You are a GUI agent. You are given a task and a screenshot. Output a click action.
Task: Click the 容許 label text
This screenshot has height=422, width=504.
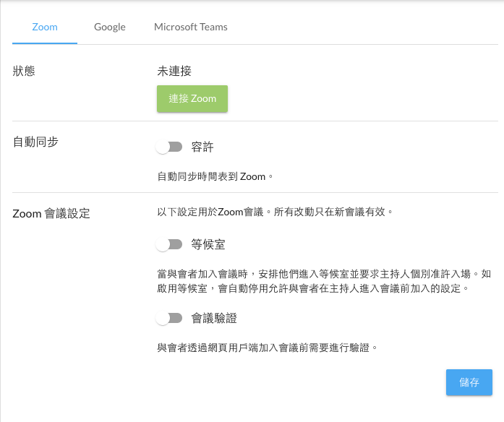point(202,147)
